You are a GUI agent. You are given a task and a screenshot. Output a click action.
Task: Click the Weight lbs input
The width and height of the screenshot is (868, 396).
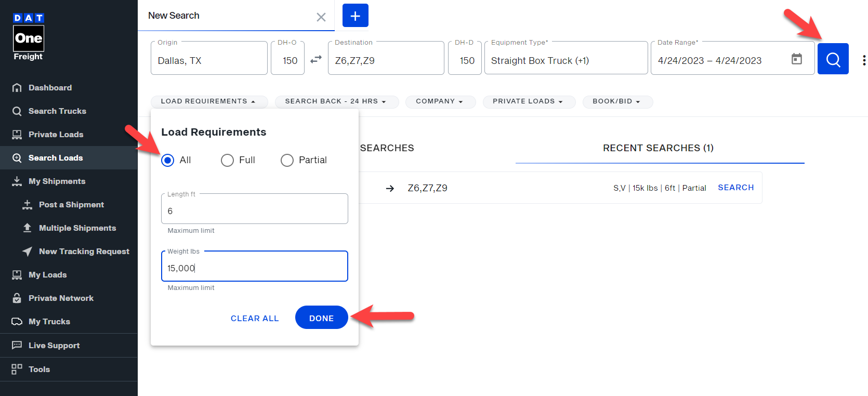255,266
